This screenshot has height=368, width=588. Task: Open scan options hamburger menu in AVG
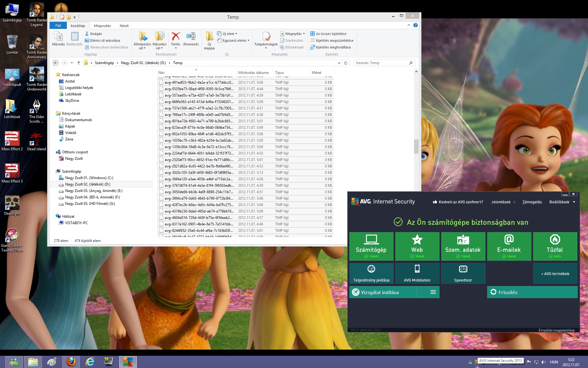[433, 292]
